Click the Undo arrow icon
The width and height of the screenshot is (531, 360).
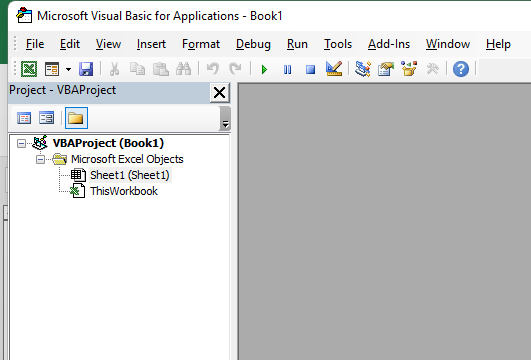point(213,69)
